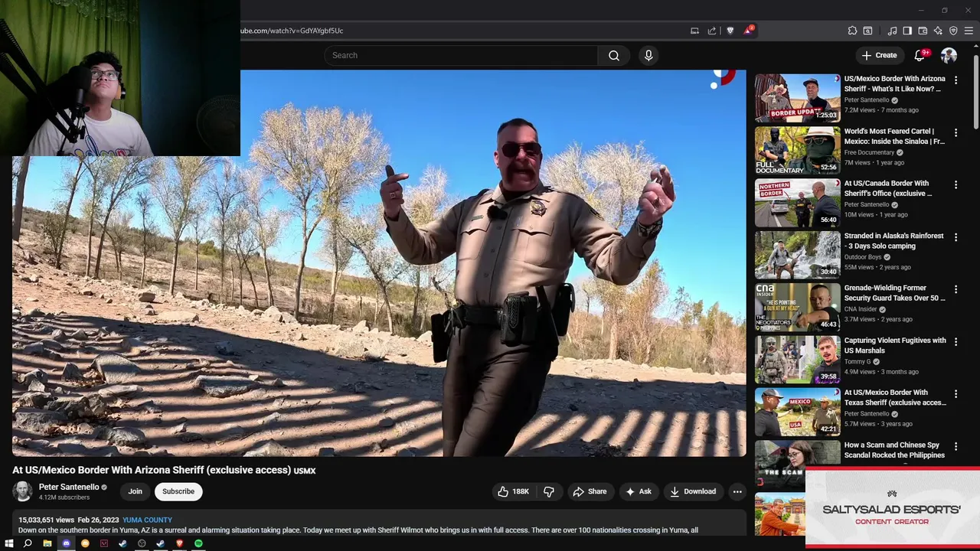Screen dimensions: 980x551
Task: Click the Download button
Action: pyautogui.click(x=693, y=491)
